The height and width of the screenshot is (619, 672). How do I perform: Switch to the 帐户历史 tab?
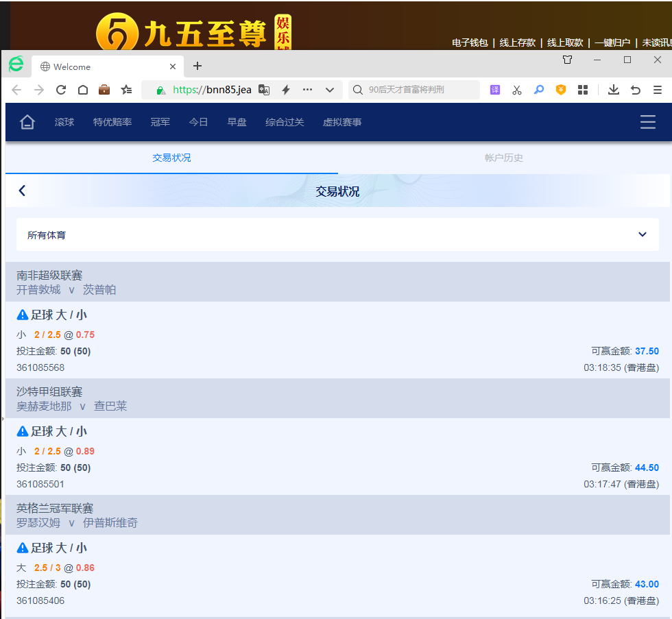coord(503,158)
